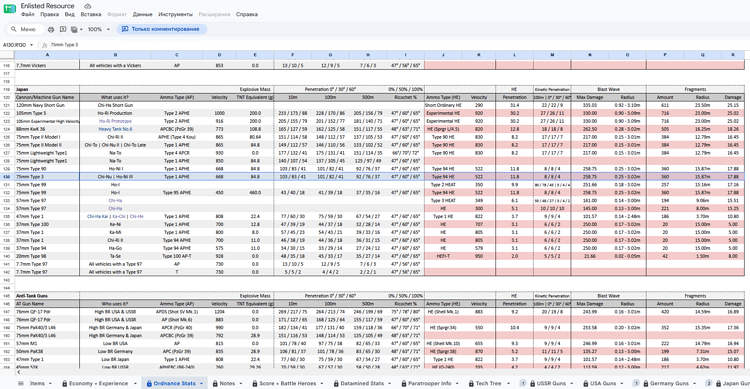Select the Anti-Tank Guns heading cell
750x389 pixels.
[x=47, y=296]
